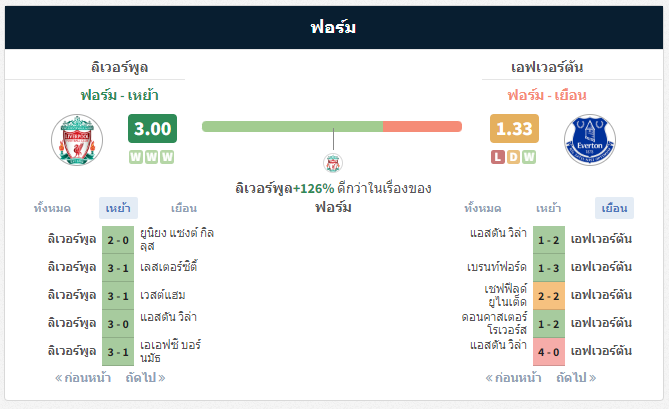Go to Liverpool's ก่อนหน้า previous results
669x409 pixels.
click(x=83, y=377)
